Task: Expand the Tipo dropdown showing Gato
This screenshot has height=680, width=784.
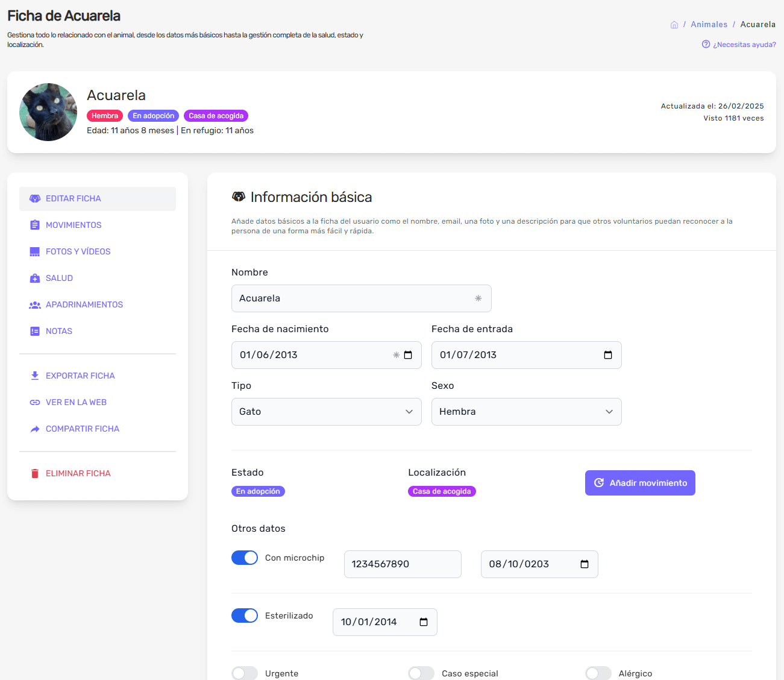Action: [x=326, y=412]
